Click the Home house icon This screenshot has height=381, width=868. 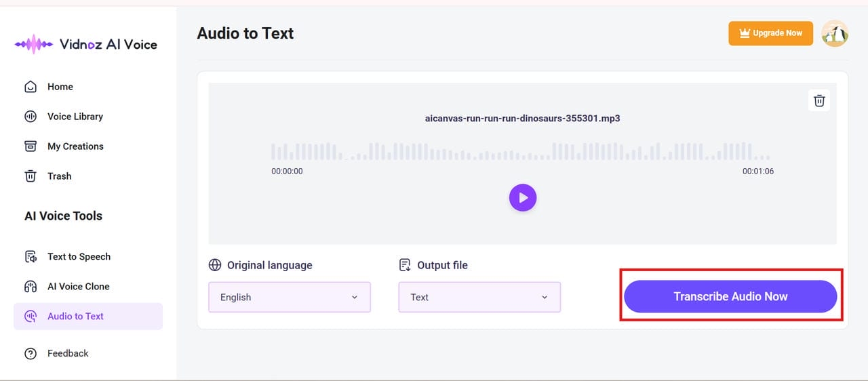pyautogui.click(x=31, y=87)
